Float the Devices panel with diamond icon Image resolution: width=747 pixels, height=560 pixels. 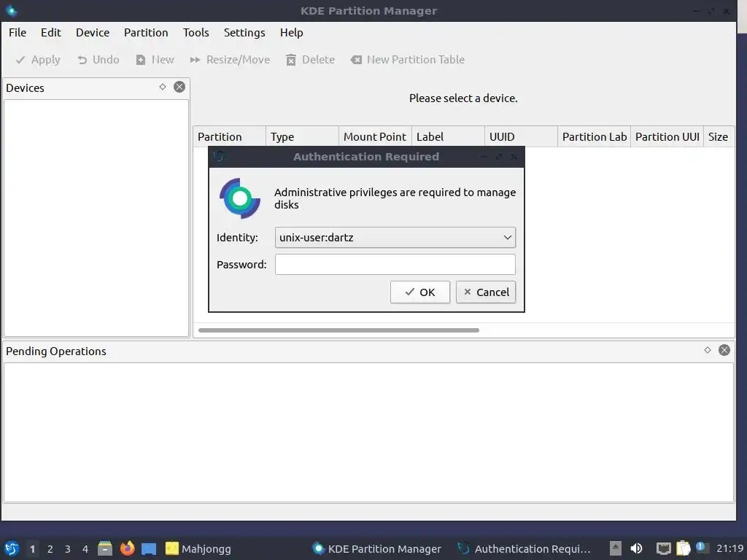163,87
